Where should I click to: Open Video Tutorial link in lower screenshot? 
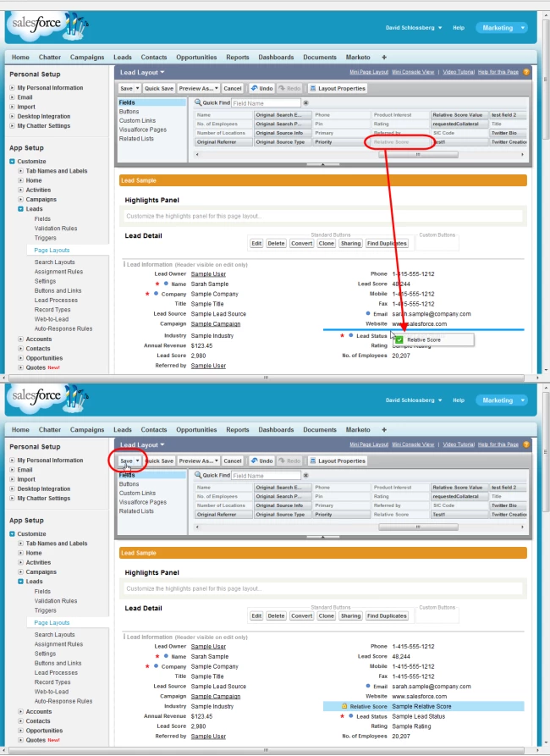[x=459, y=444]
